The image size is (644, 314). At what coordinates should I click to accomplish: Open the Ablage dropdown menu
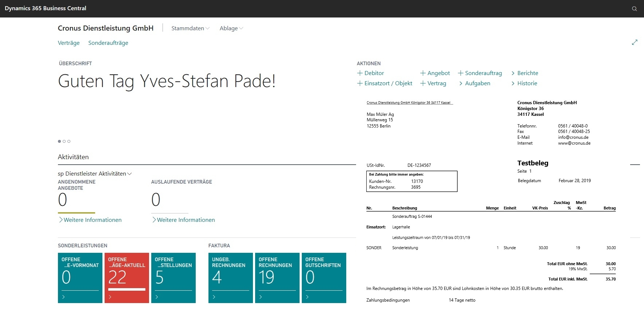tap(231, 28)
